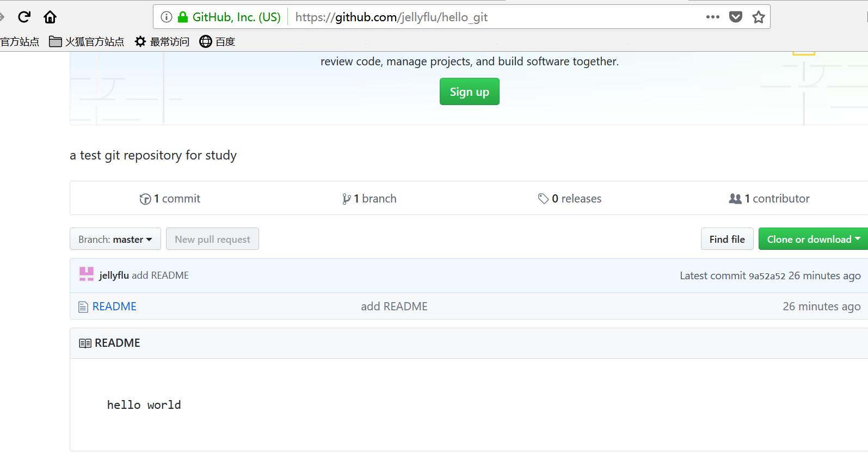Image resolution: width=868 pixels, height=460 pixels.
Task: Go to the browser home page icon
Action: click(x=50, y=17)
